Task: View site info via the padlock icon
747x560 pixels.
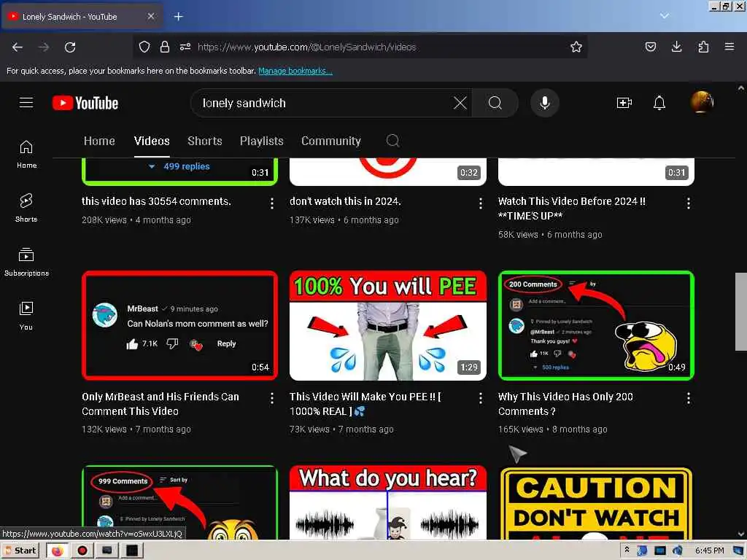Action: [165, 47]
